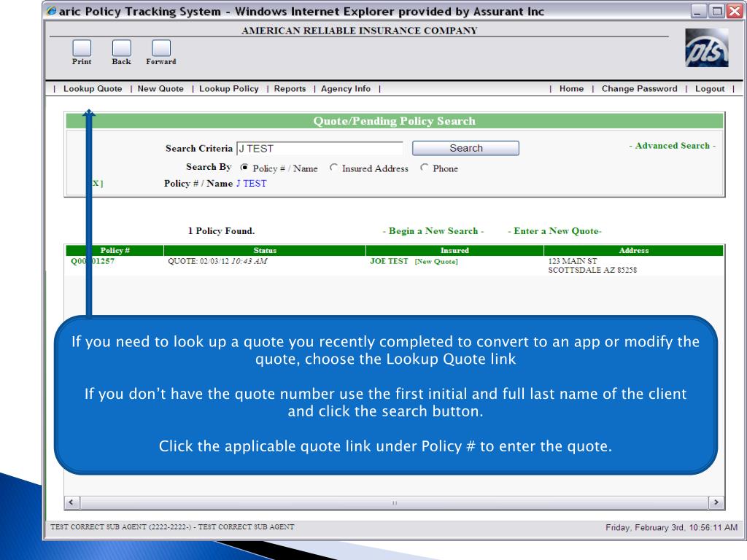Click the Status column header
The height and width of the screenshot is (560, 747).
pyautogui.click(x=265, y=251)
